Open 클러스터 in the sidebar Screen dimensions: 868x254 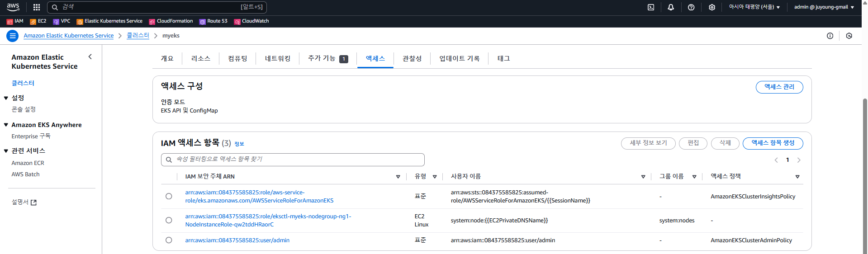23,83
